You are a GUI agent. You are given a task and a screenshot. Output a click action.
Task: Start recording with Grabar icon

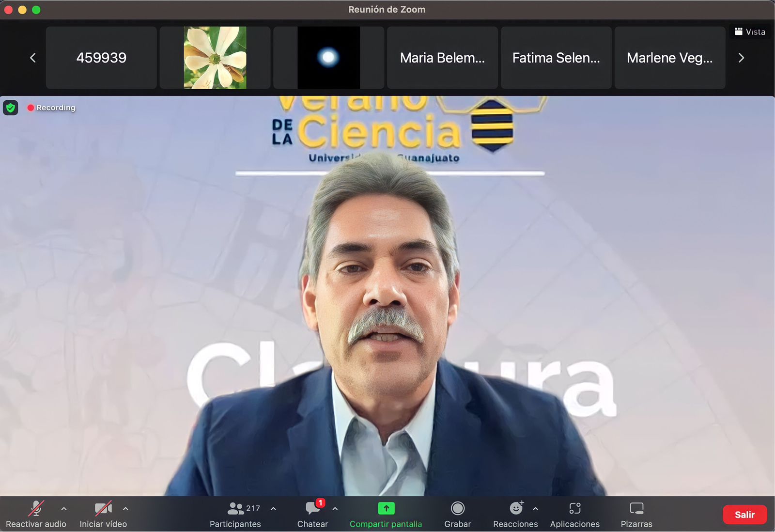pos(457,508)
